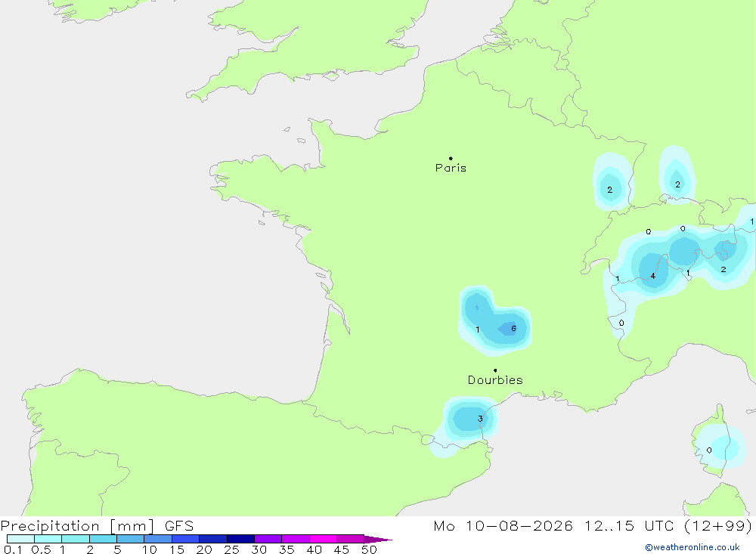Click the 20 legend scale label
Viewport: 756px width, 554px height.
[204, 549]
